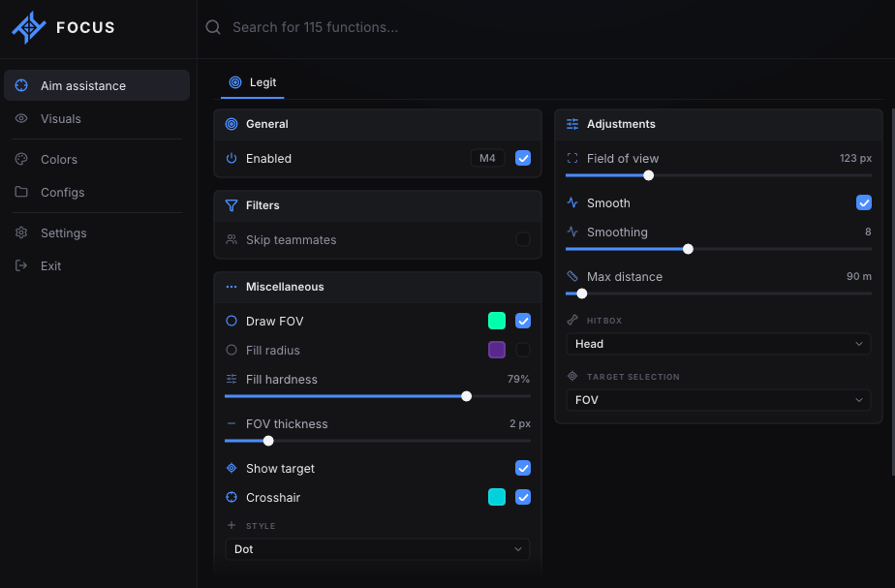Open the Hitbox dropdown showing Head
The width and height of the screenshot is (895, 588).
pos(719,344)
